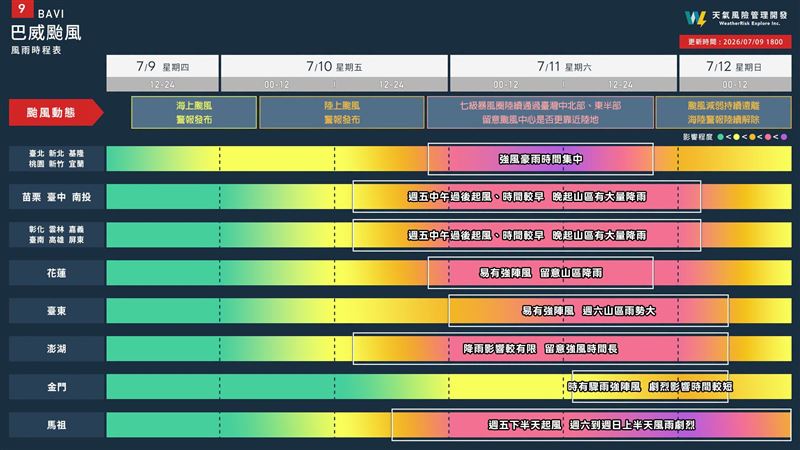Click the 颱風減弱持續遠離 status box

tap(723, 112)
